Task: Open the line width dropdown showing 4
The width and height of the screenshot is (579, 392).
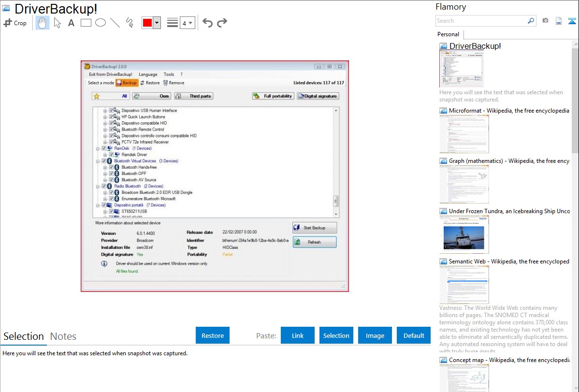Action: tap(187, 23)
